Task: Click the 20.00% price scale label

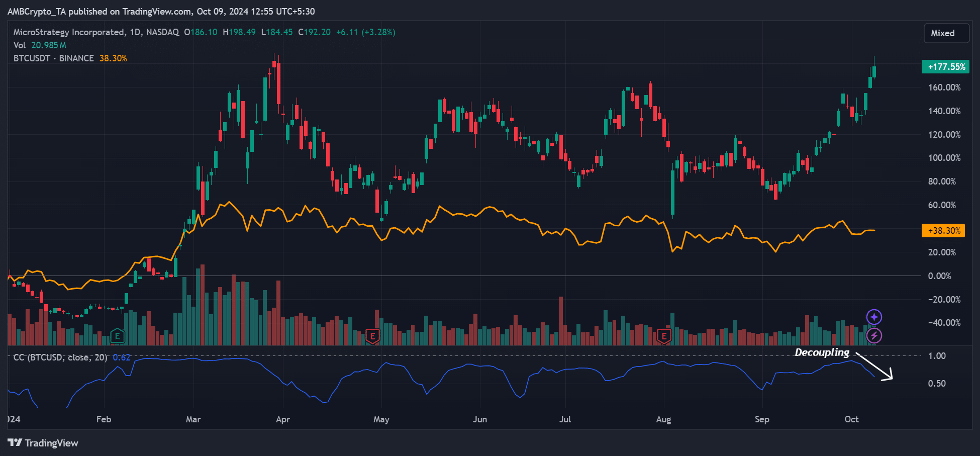Action: pyautogui.click(x=942, y=252)
